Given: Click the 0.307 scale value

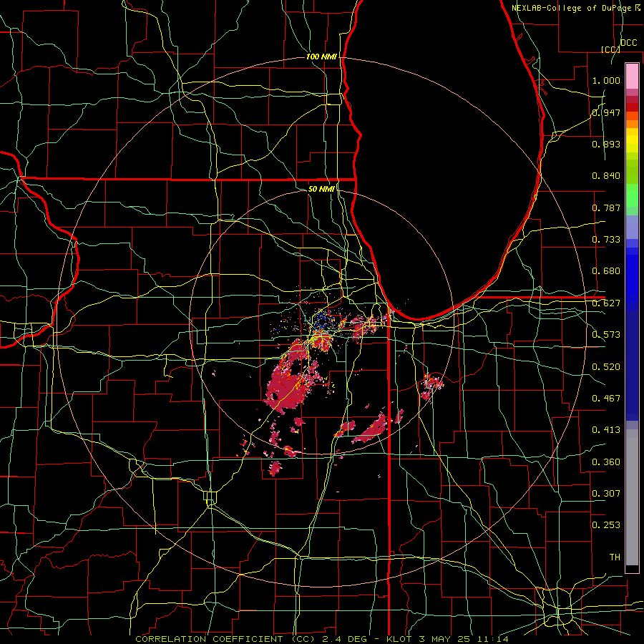Looking at the screenshot, I should click(x=606, y=494).
